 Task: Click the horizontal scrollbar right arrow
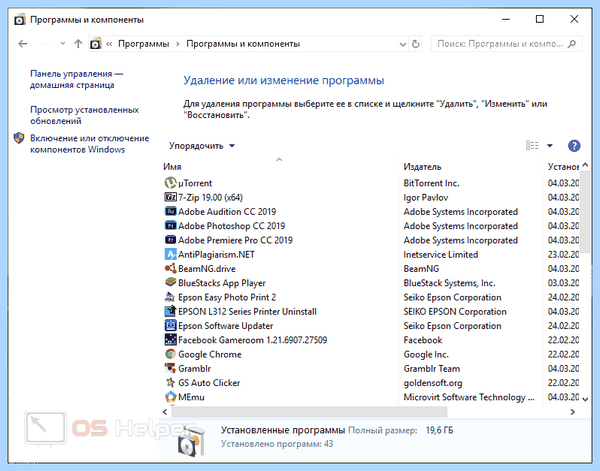tap(572, 412)
